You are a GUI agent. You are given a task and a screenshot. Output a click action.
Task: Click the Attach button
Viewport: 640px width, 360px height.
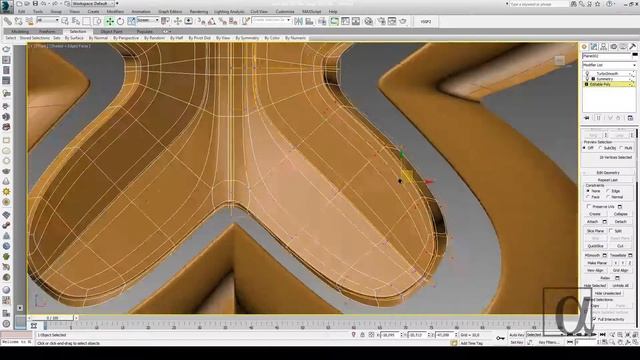click(x=593, y=222)
